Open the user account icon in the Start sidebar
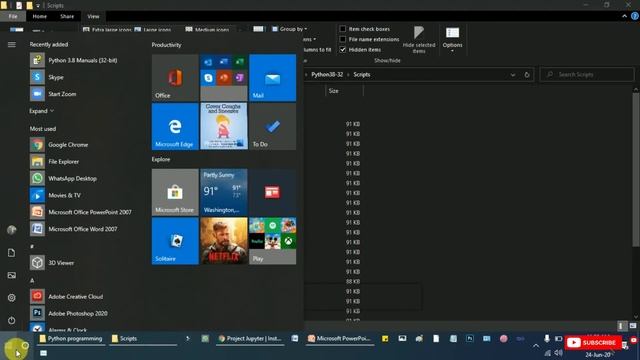 (11, 230)
